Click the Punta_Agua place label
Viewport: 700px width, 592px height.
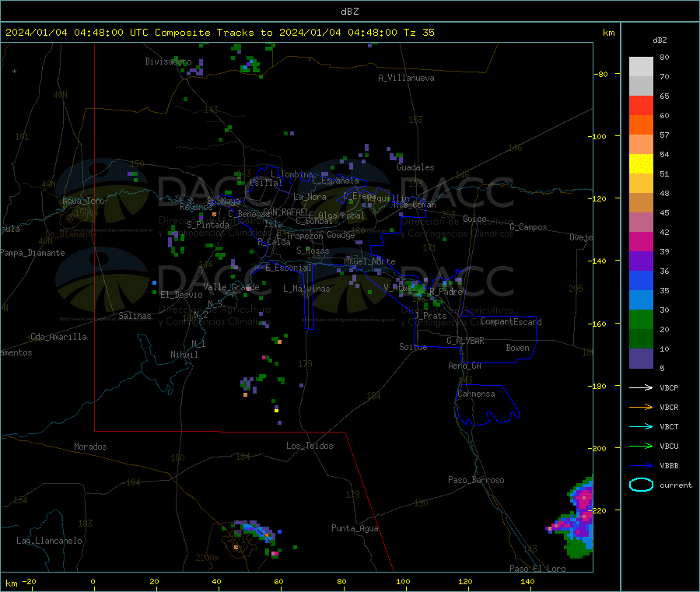355,529
